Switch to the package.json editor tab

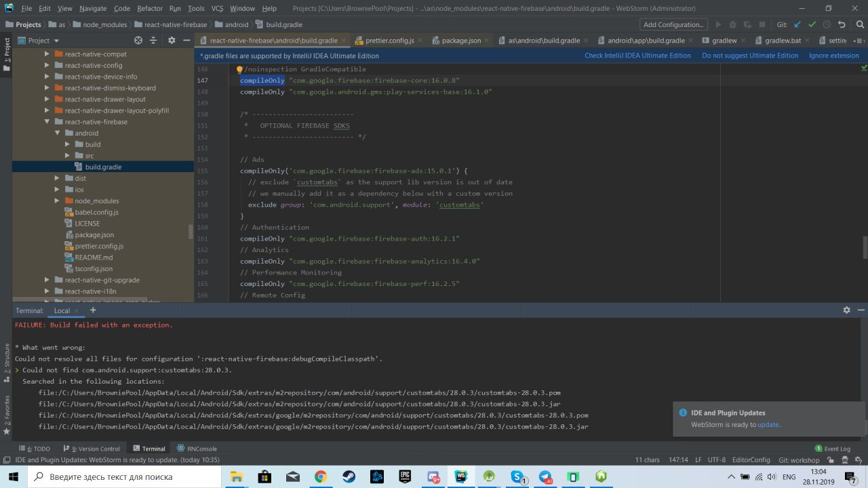(461, 41)
